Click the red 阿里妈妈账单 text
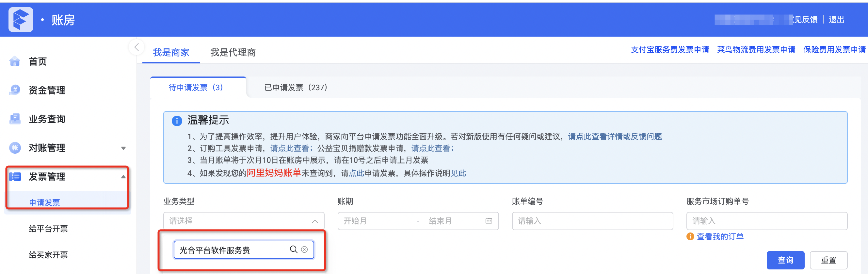The image size is (868, 274). click(x=274, y=173)
